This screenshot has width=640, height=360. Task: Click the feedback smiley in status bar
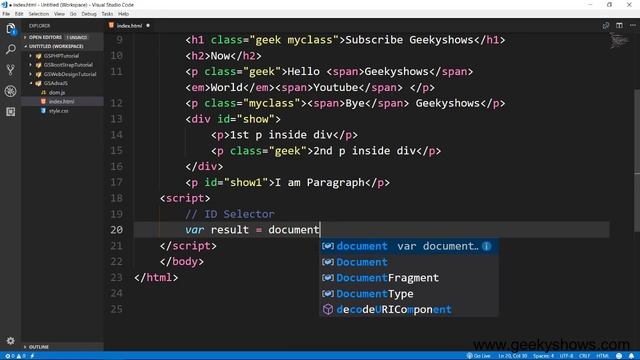tap(619, 356)
